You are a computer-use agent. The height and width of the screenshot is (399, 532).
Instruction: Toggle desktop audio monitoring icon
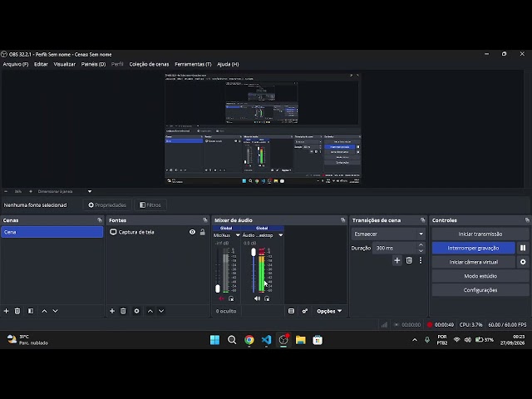pyautogui.click(x=267, y=299)
